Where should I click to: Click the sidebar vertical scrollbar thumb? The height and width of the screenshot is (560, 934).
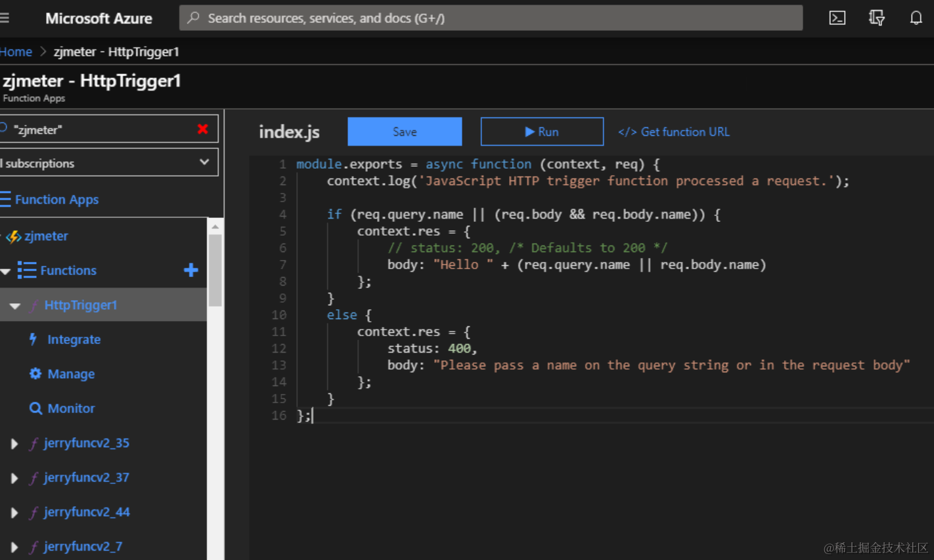pyautogui.click(x=215, y=270)
